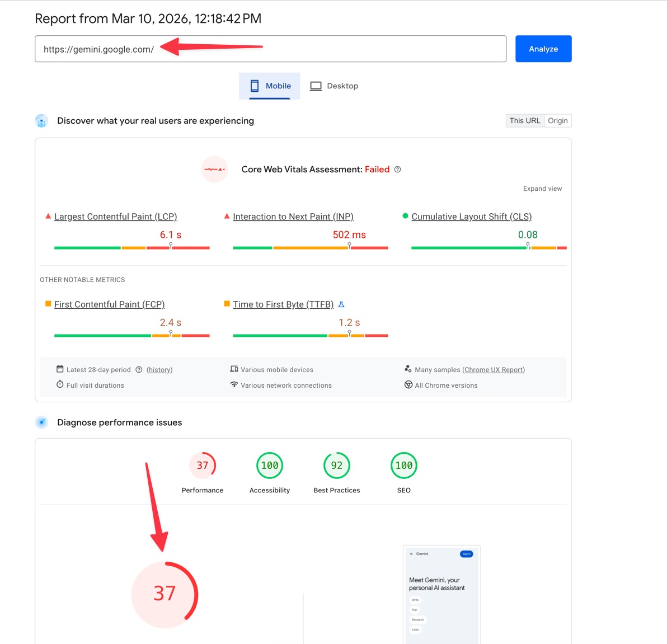Open Largest Contentful Paint (LCP) link
Screen dimensions: 667x644
tap(115, 217)
